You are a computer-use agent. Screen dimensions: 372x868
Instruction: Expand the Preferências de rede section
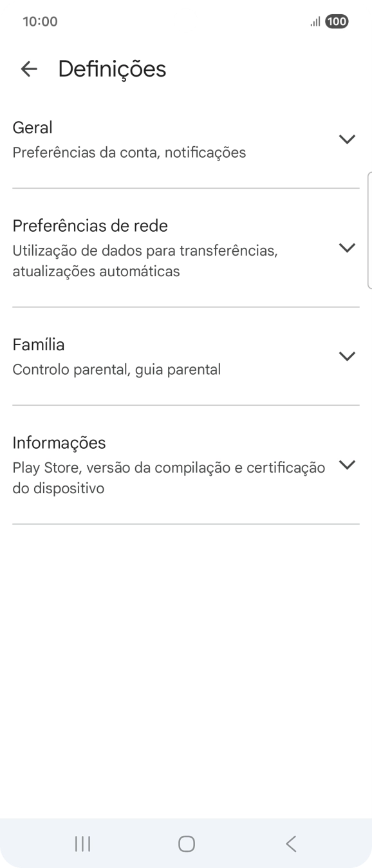(347, 247)
